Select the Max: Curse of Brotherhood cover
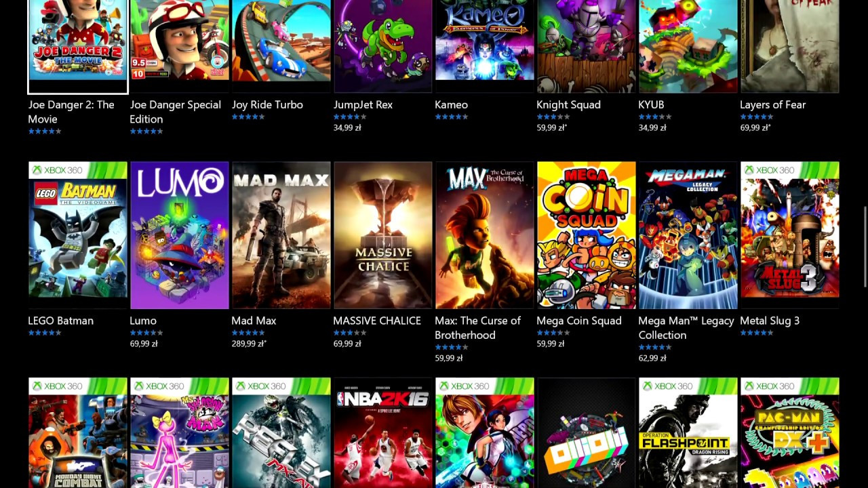Viewport: 868px width, 488px height. pos(485,235)
